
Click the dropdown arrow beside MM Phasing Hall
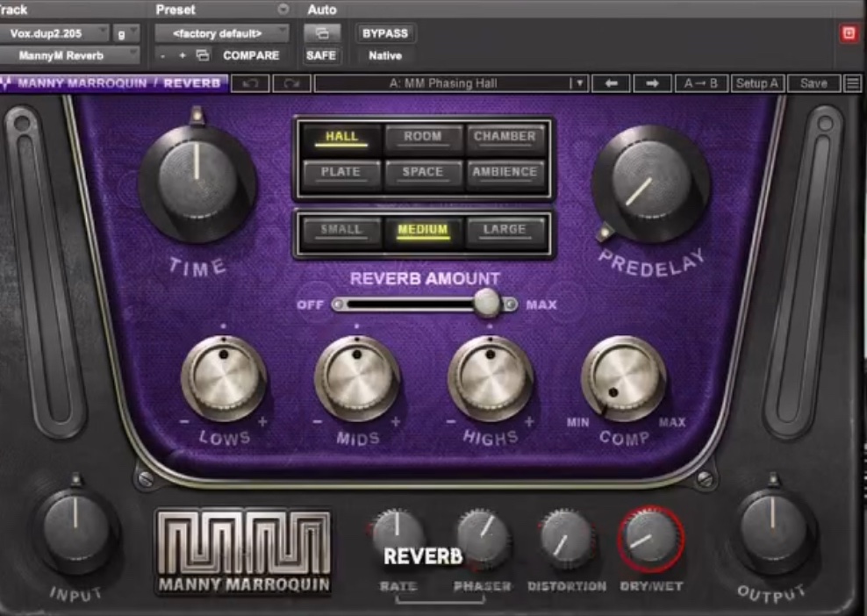click(x=579, y=83)
